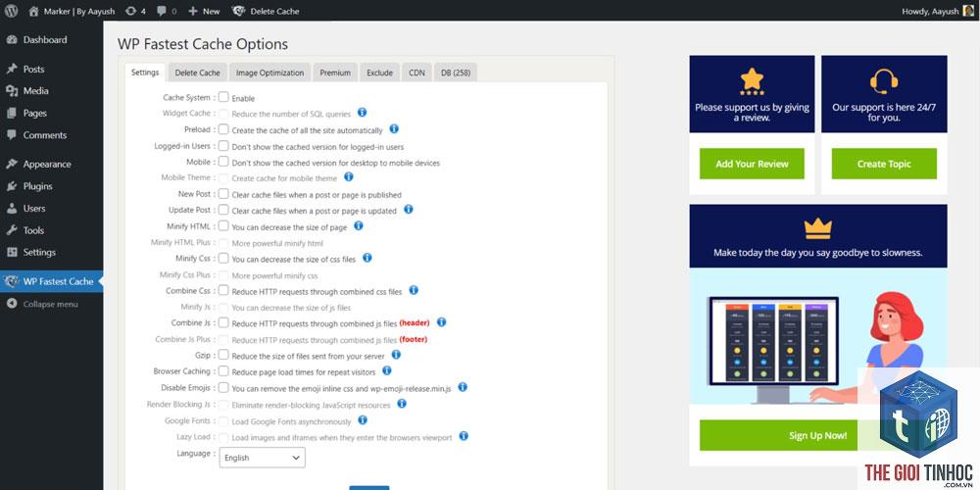Click the info icon beside Gzip option
This screenshot has height=490, width=980.
[396, 355]
